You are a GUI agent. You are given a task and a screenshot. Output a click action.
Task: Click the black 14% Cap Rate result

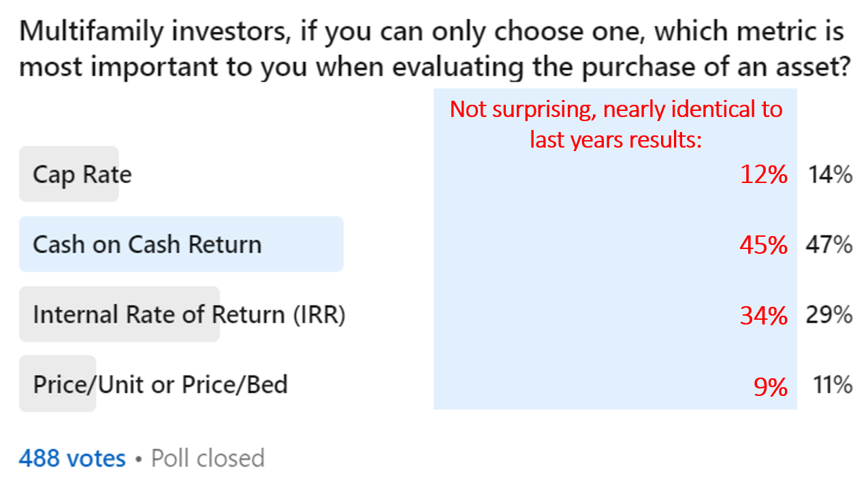831,175
